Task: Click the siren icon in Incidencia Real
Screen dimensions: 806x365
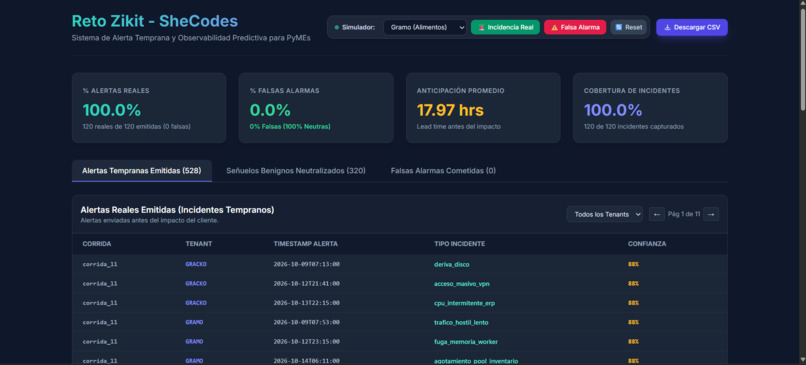Action: pyautogui.click(x=481, y=27)
